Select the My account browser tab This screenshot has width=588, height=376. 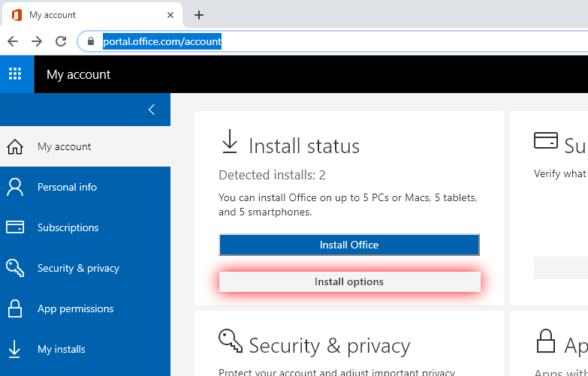92,15
